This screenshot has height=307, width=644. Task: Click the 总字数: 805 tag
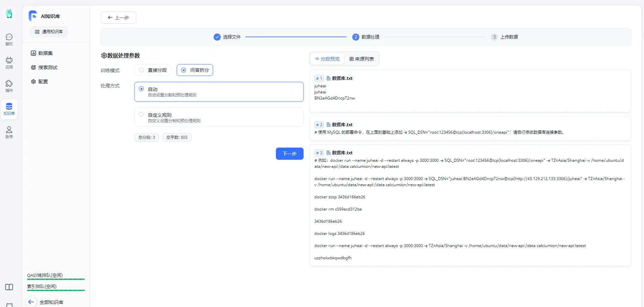[177, 137]
